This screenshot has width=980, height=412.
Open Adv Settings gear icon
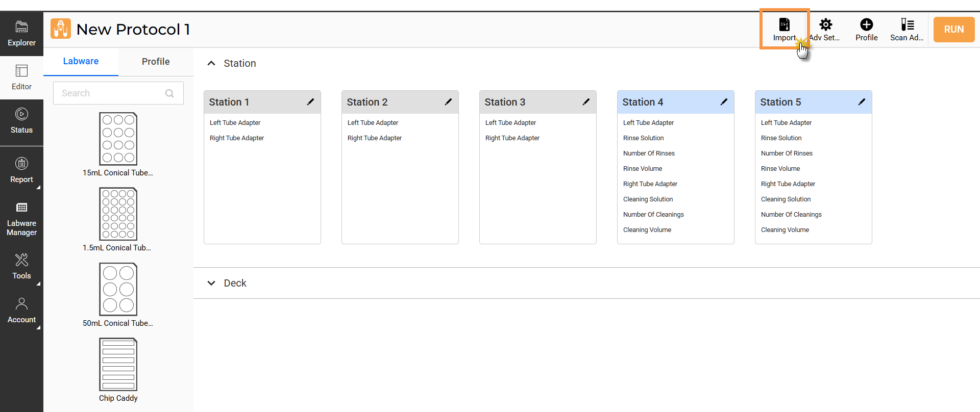(x=825, y=25)
